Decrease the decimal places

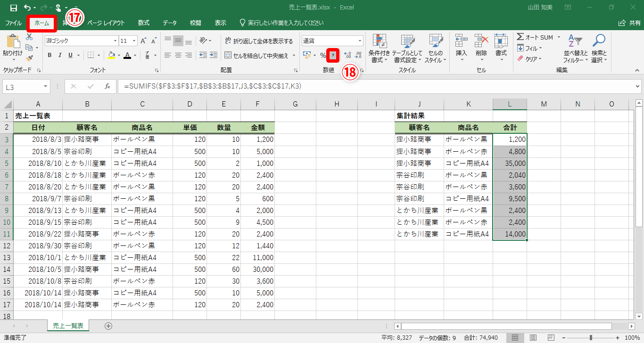[x=358, y=56]
